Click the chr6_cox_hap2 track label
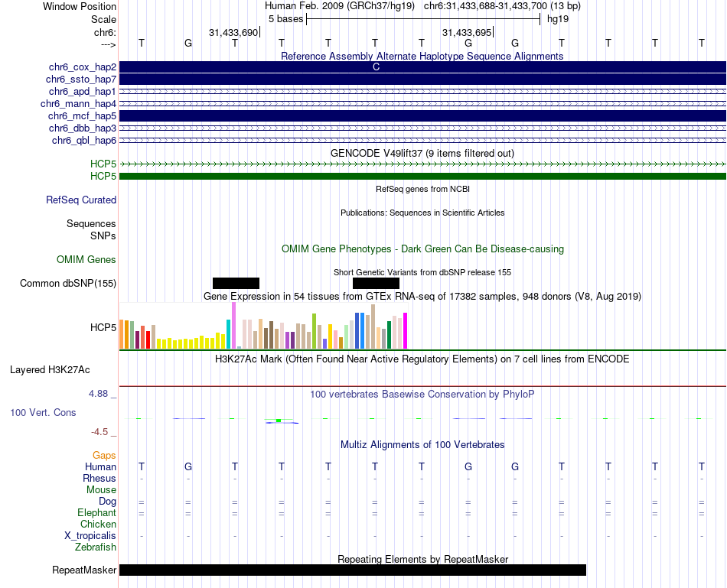727x588 pixels. (83, 67)
